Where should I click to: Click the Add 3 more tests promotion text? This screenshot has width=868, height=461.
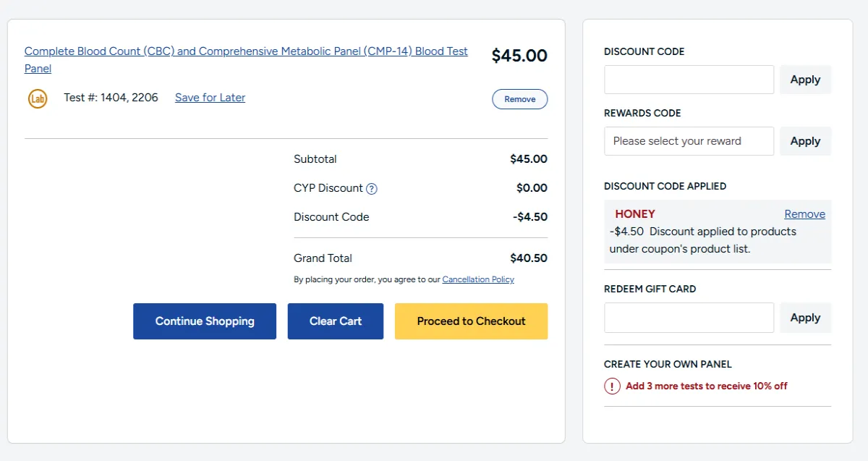[705, 386]
